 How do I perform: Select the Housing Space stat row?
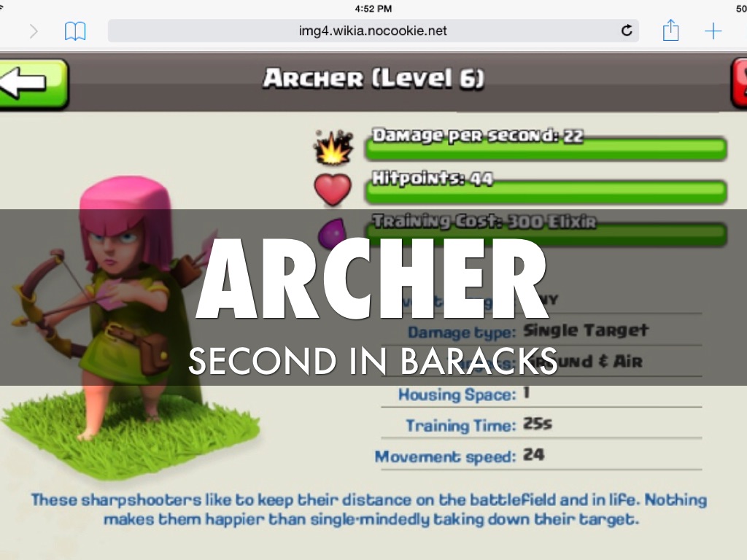[x=541, y=394]
